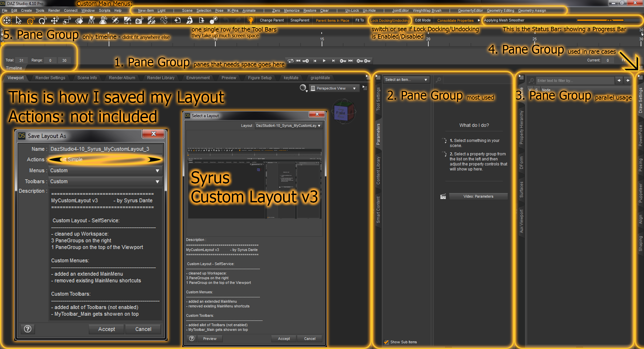Open the PowerPose side tab

641,136
